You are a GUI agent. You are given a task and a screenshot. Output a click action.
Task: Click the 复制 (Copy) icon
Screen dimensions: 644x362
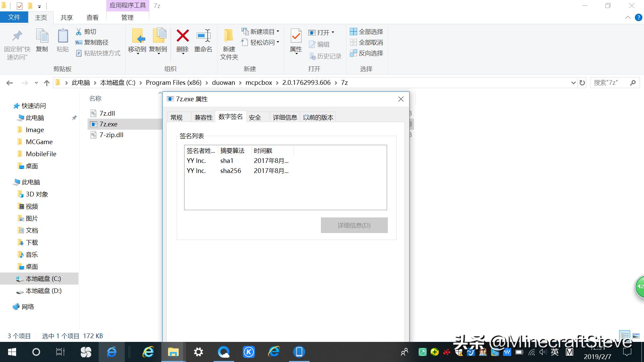[42, 42]
